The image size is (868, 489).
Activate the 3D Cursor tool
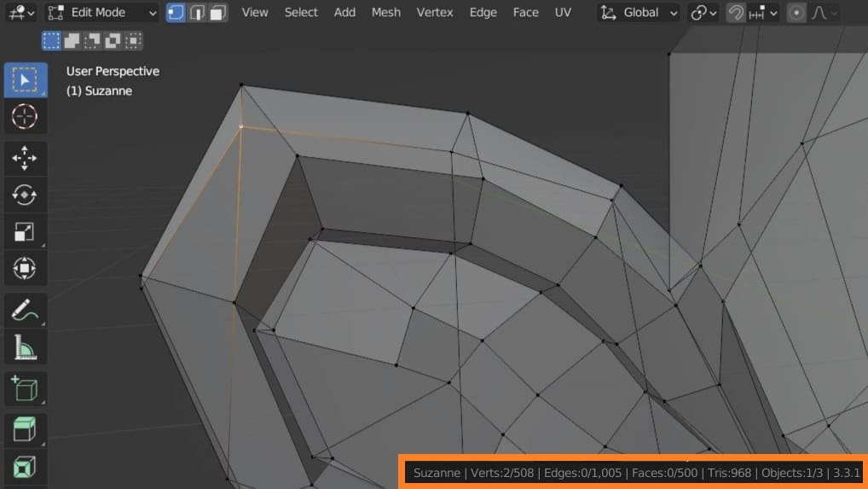[x=25, y=116]
